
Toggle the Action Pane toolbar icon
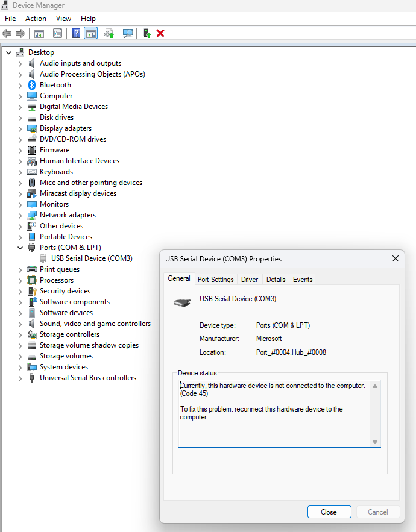point(90,33)
